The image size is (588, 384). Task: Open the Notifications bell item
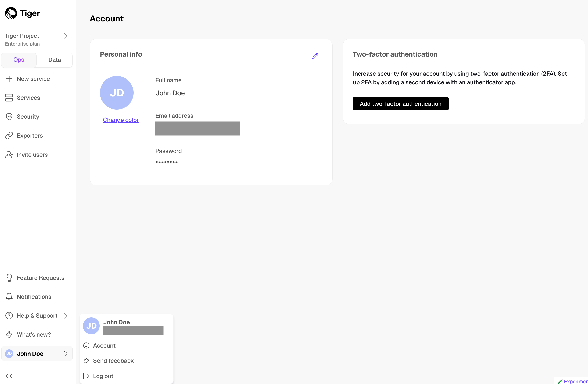[34, 296]
